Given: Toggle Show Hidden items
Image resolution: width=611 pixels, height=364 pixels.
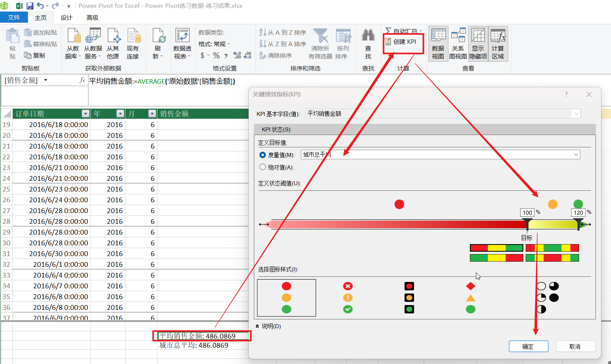Looking at the screenshot, I should (478, 41).
